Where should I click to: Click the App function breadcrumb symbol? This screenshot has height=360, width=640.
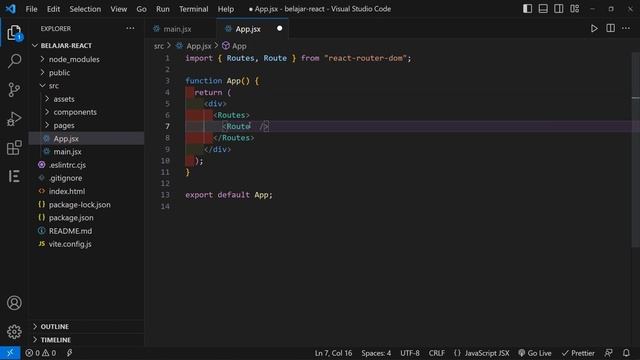coord(234,46)
